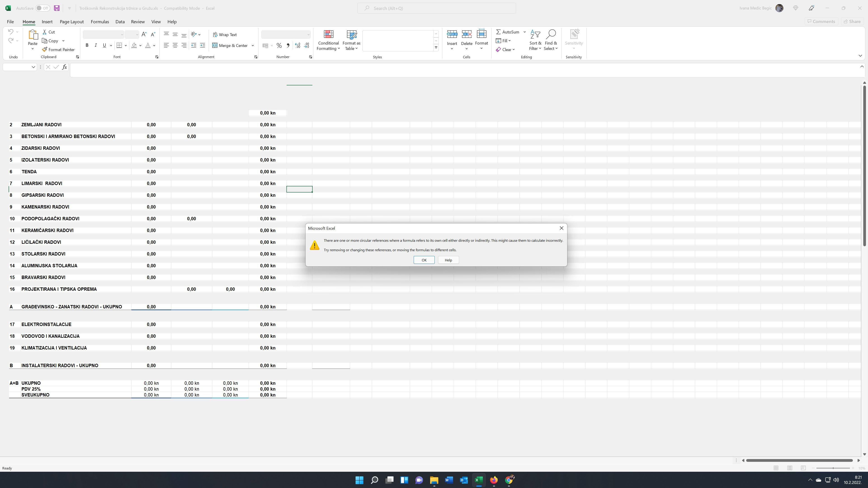Viewport: 868px width, 488px height.
Task: Toggle Underline formatting
Action: pos(104,45)
